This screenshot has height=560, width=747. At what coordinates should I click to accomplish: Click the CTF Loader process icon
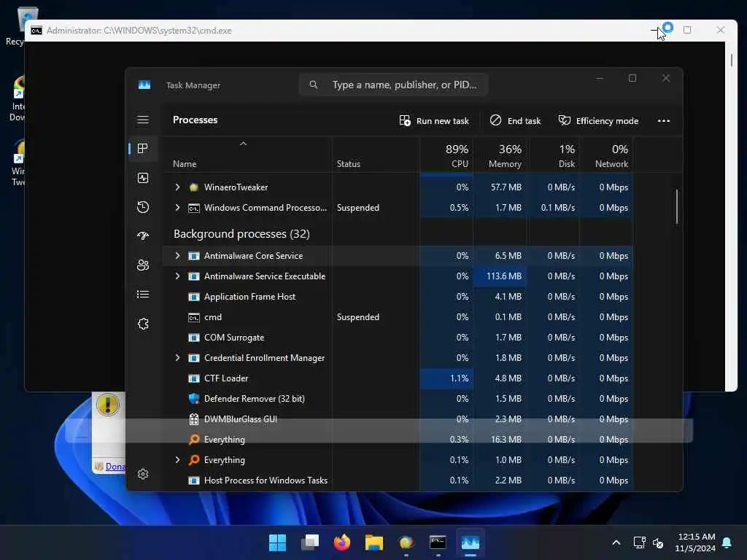pos(193,378)
